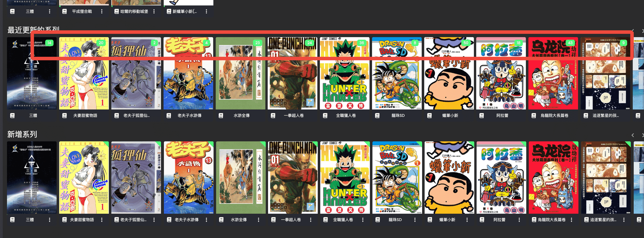Open the three-dot menu for 全職獵人卷 in 新增系列
Viewport: 644px width, 238px height.
click(363, 220)
